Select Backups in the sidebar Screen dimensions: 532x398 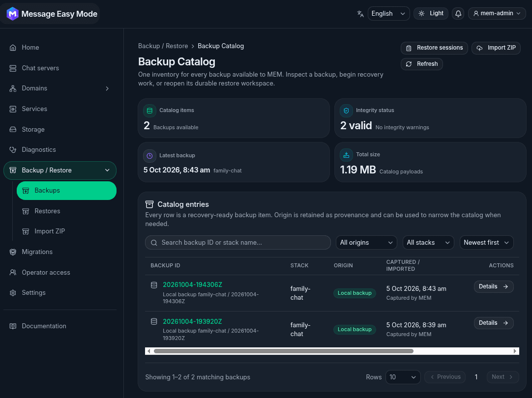[66, 191]
